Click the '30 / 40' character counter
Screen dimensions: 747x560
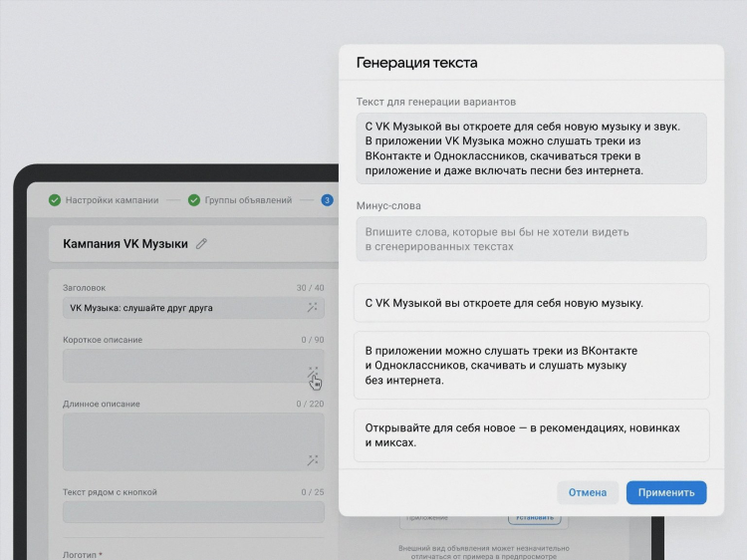[310, 288]
